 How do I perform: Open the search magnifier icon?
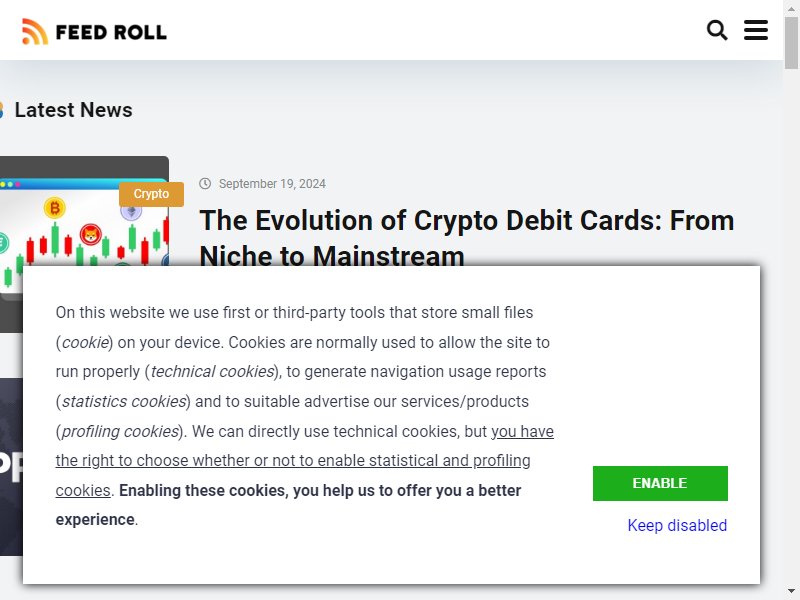pyautogui.click(x=717, y=30)
